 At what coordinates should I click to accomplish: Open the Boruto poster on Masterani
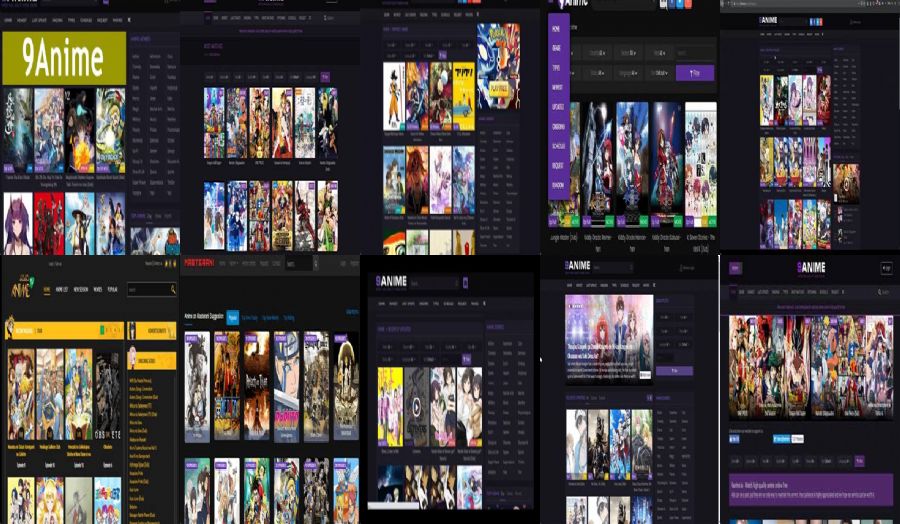point(286,386)
